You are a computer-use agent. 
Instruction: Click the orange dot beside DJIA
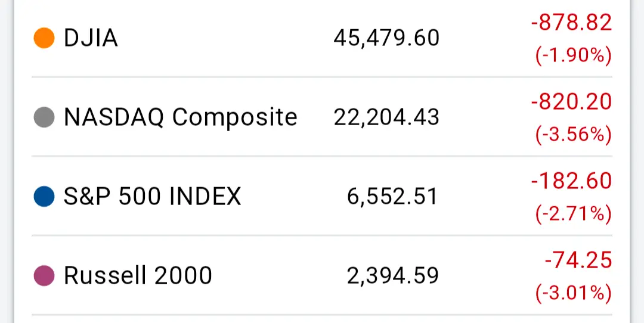pyautogui.click(x=44, y=39)
